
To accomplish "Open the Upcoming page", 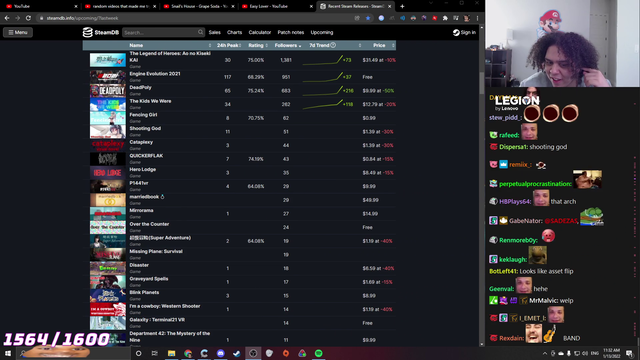I will tap(322, 32).
